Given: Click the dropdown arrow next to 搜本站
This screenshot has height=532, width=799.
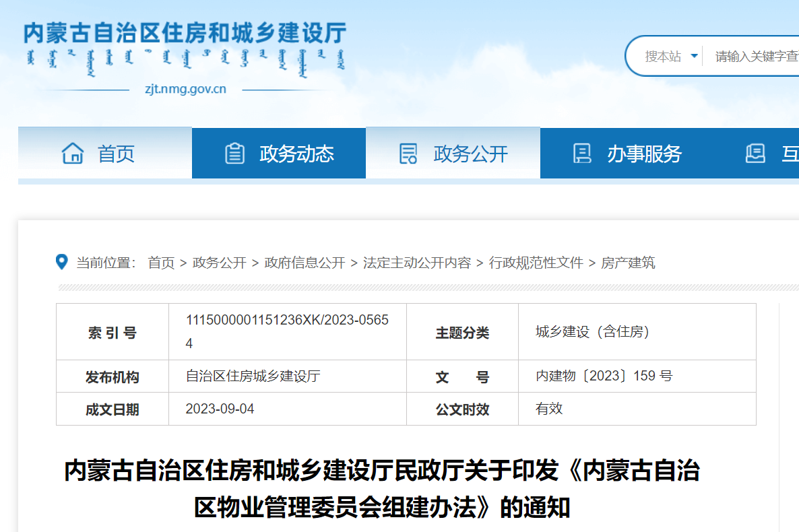Looking at the screenshot, I should click(694, 57).
